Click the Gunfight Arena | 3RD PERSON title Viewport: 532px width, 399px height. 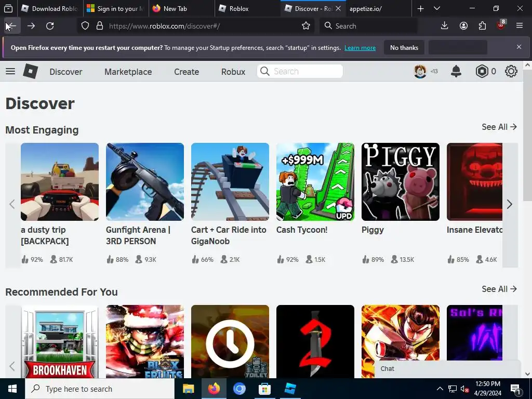pos(138,235)
